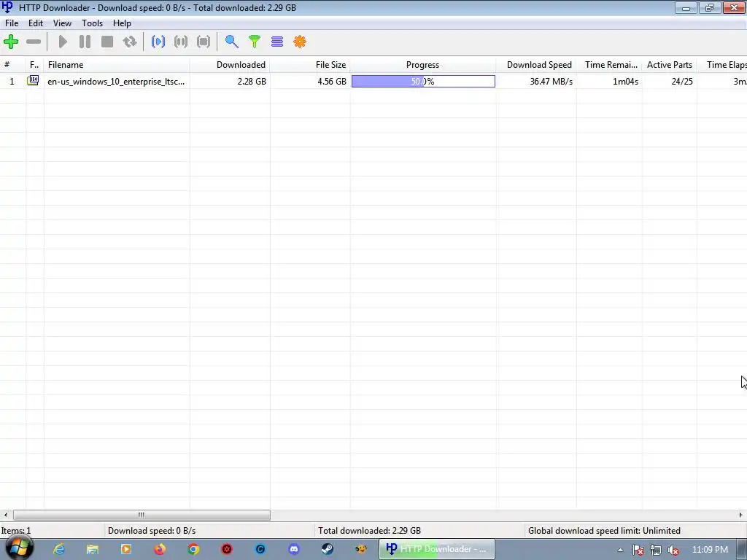Click the Remove (minus) toolbar icon
This screenshot has height=560, width=747.
(34, 42)
